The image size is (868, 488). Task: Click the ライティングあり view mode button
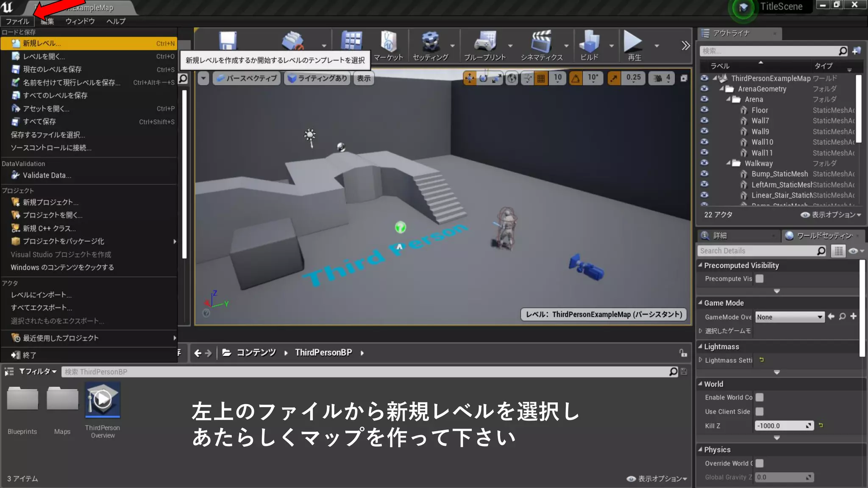pyautogui.click(x=317, y=78)
